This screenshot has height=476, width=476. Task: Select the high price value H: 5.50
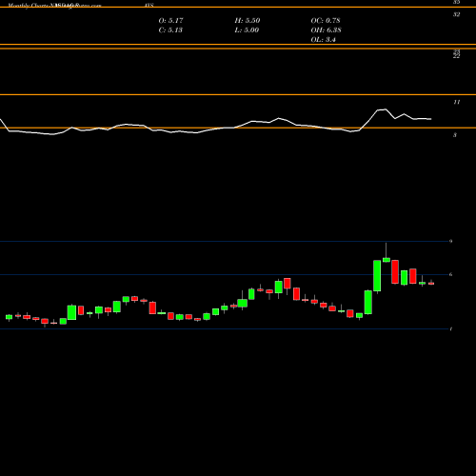pyautogui.click(x=248, y=21)
